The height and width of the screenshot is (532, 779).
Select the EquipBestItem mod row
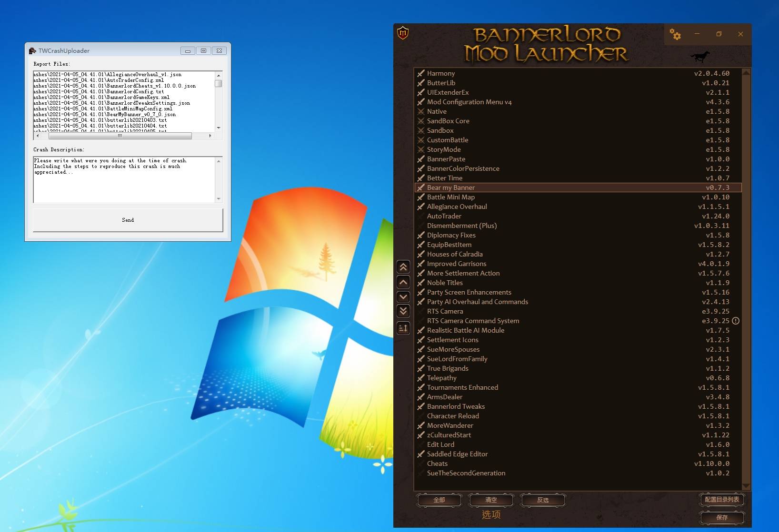[x=578, y=245]
